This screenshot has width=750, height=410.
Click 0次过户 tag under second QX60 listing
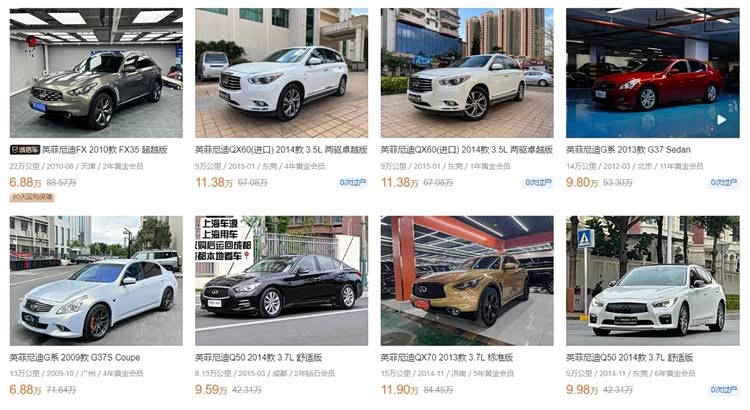(538, 182)
